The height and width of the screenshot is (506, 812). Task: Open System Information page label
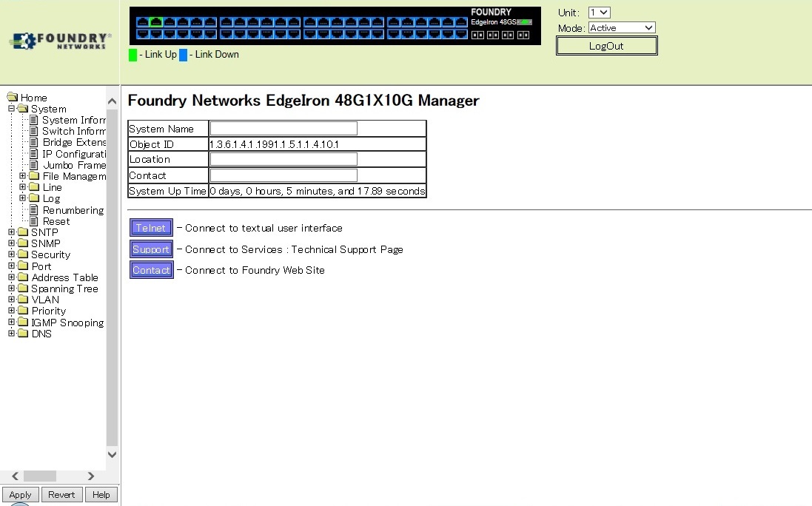(x=74, y=120)
